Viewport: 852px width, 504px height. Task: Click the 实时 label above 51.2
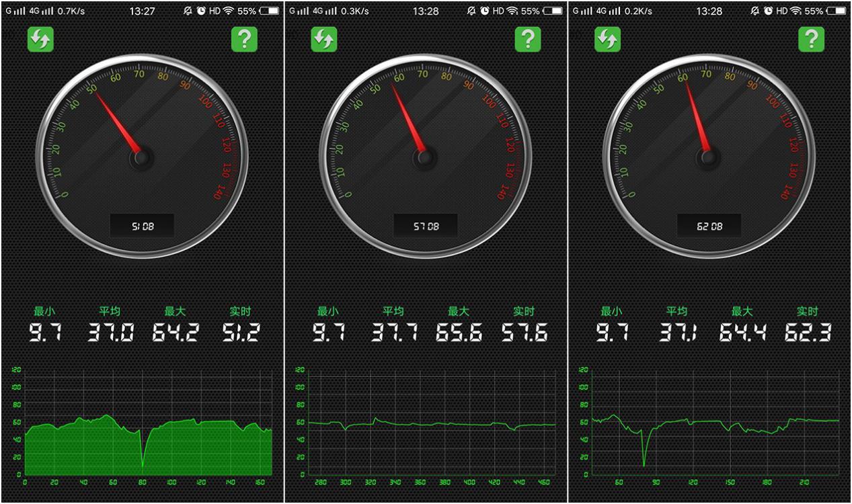click(241, 312)
